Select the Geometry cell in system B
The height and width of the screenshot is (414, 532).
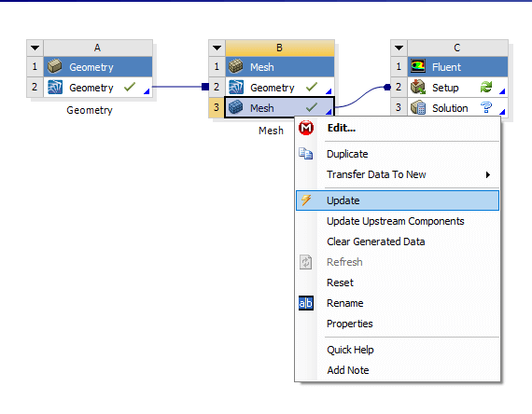coord(280,87)
